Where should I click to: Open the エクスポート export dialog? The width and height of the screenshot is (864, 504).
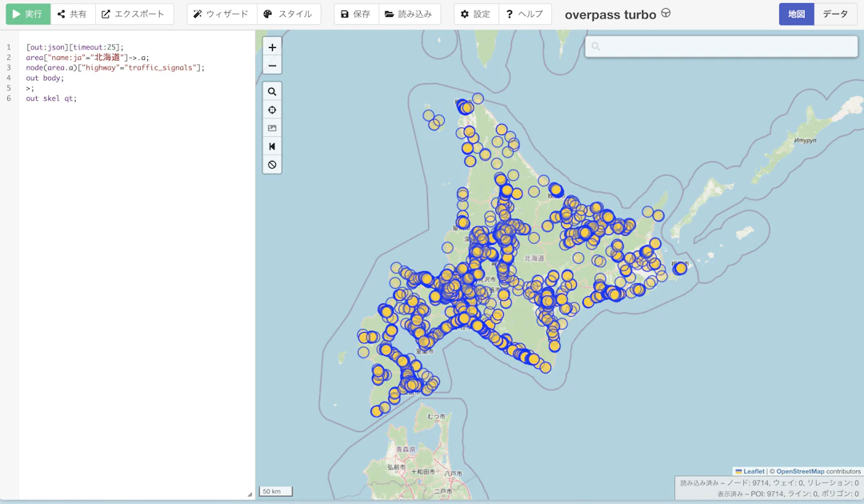tap(134, 14)
